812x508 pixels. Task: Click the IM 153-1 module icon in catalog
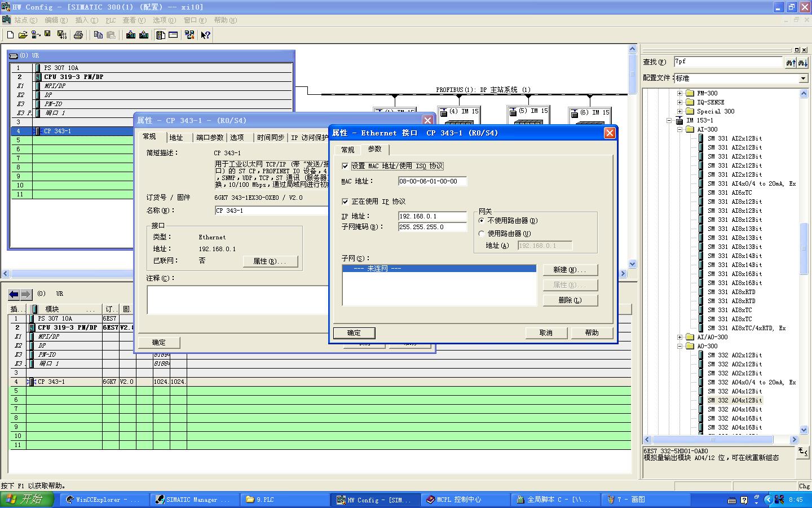tap(679, 120)
